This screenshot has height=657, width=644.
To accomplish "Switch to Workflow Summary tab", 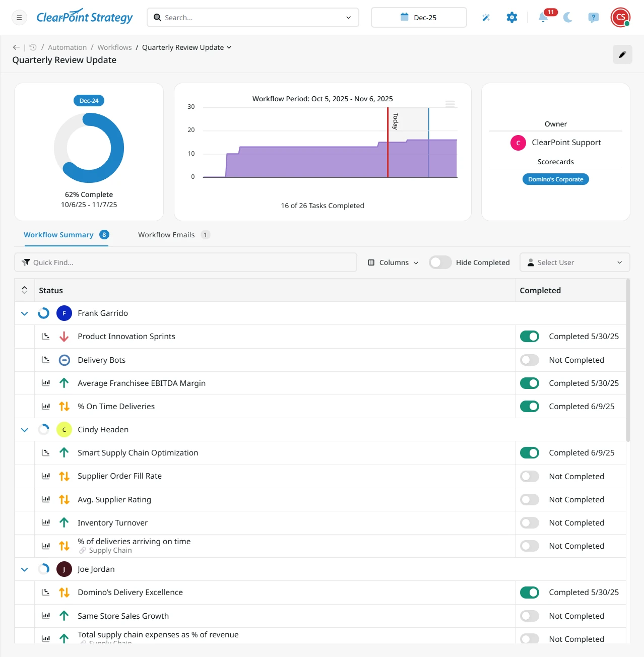I will click(x=67, y=235).
